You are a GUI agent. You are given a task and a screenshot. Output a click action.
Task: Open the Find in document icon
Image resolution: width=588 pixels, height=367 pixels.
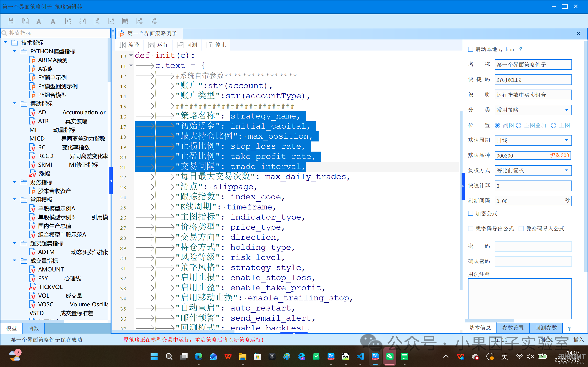(97, 21)
